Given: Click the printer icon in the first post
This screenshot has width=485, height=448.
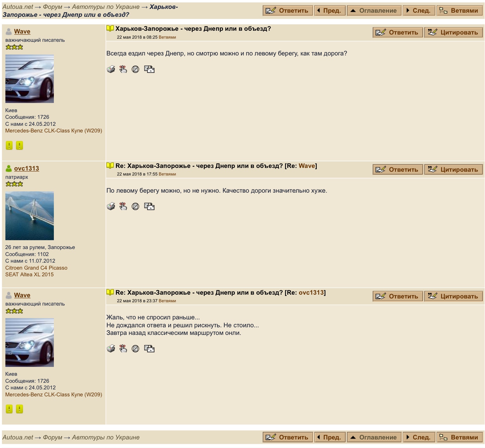Looking at the screenshot, I should 111,69.
